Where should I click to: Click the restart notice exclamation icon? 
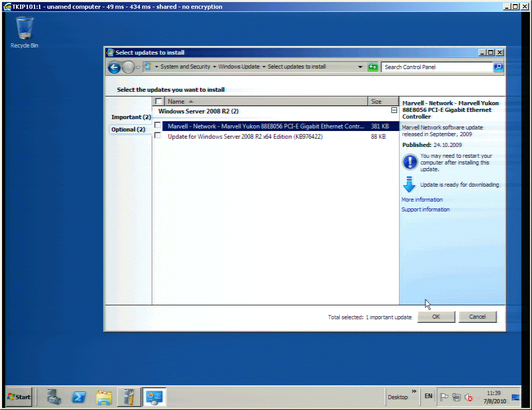click(x=409, y=162)
